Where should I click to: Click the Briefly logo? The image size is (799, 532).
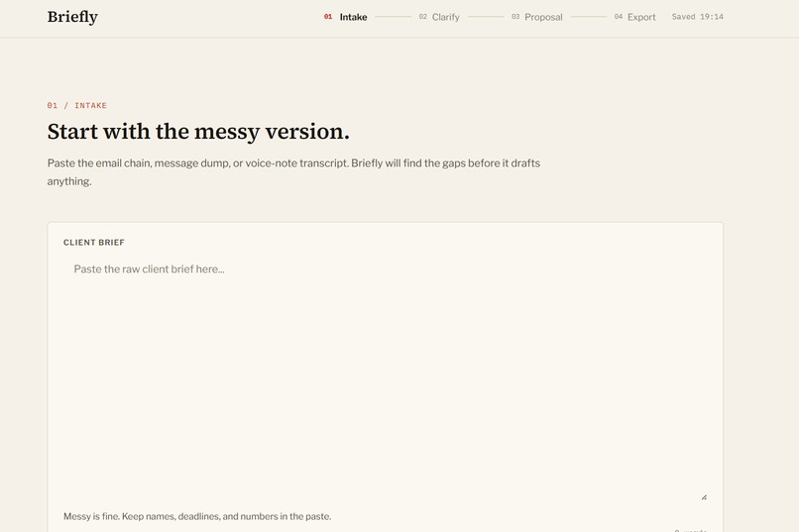(72, 17)
